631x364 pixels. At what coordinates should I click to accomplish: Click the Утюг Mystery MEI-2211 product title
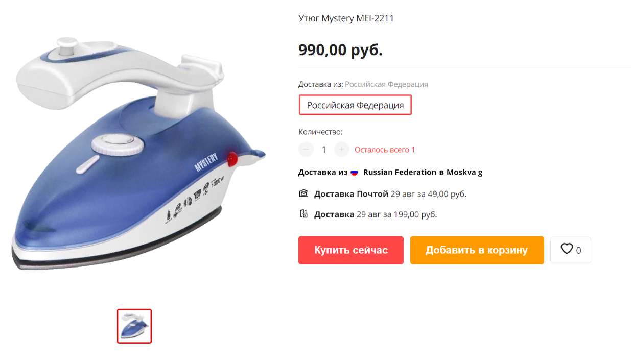(x=346, y=18)
